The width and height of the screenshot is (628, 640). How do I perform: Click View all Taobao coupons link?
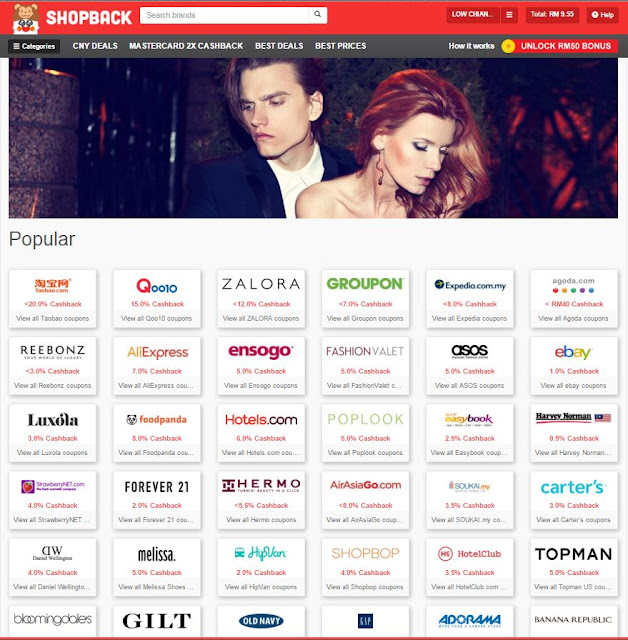tap(53, 318)
